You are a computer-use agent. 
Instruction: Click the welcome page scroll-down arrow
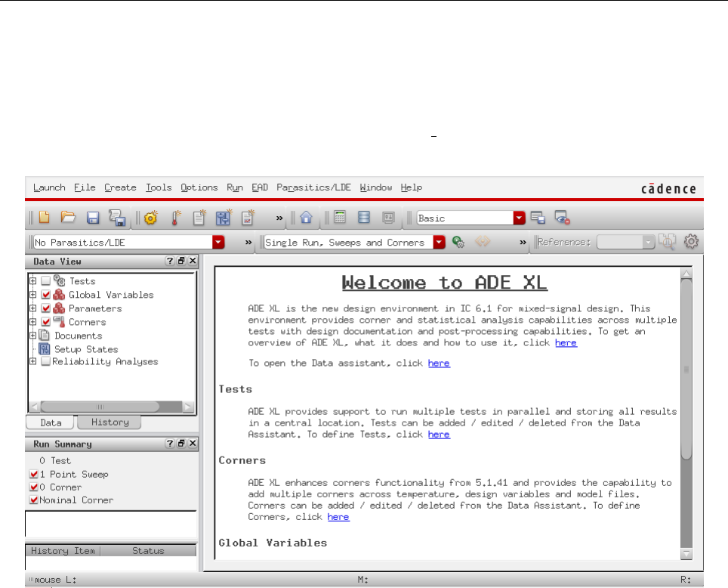(686, 553)
